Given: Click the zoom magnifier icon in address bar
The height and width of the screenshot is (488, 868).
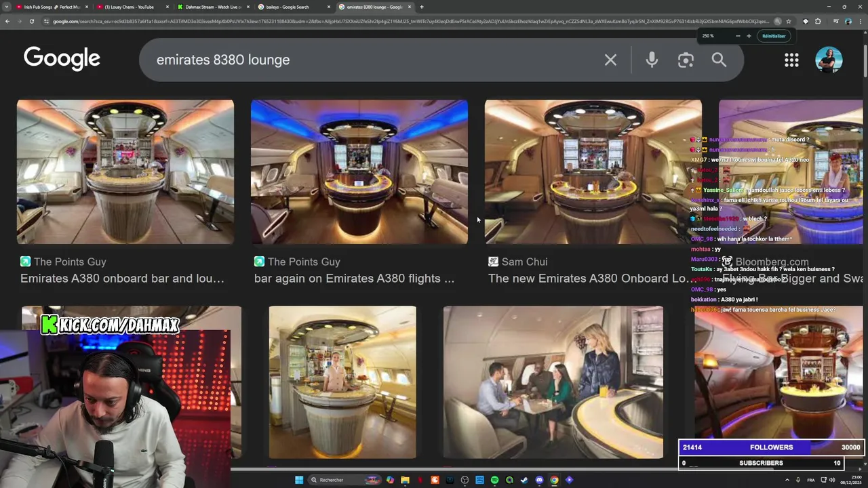Looking at the screenshot, I should [x=778, y=21].
